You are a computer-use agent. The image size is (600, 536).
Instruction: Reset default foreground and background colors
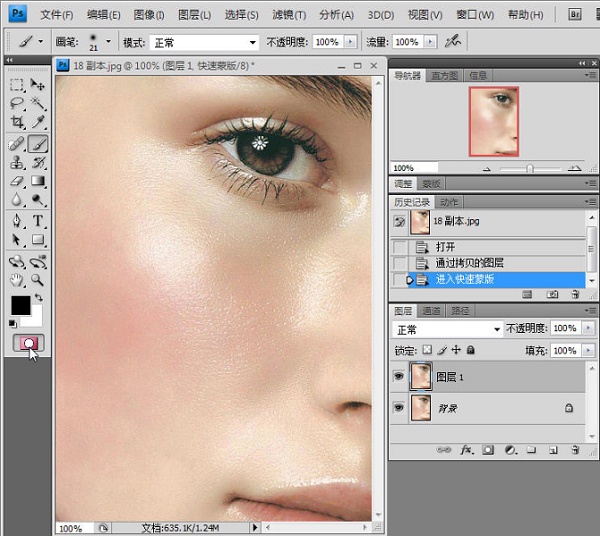[x=13, y=324]
